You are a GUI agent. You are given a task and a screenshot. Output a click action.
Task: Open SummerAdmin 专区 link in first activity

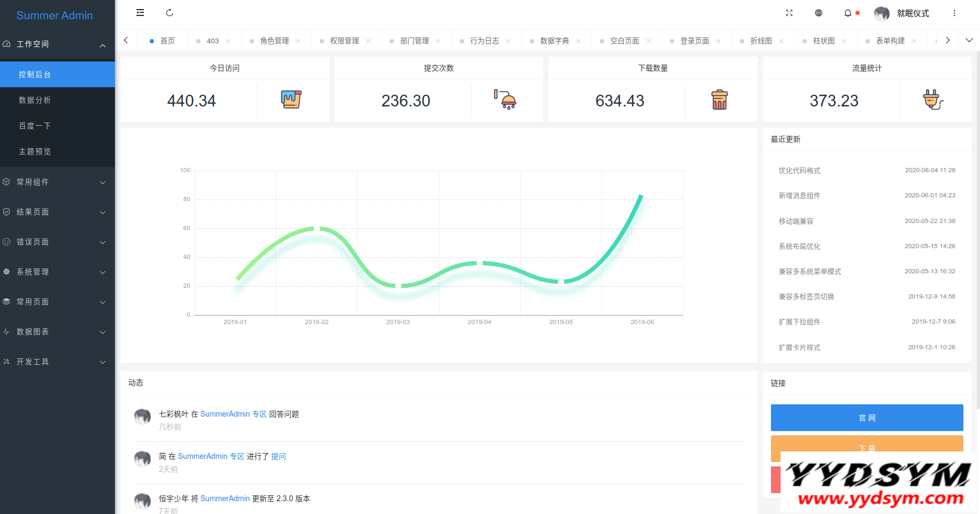coord(233,414)
